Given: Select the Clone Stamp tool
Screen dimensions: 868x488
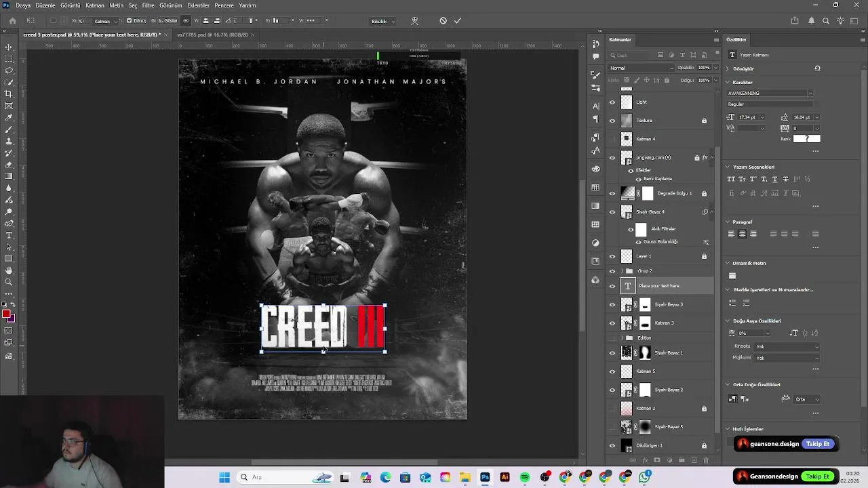Looking at the screenshot, I should pos(9,141).
